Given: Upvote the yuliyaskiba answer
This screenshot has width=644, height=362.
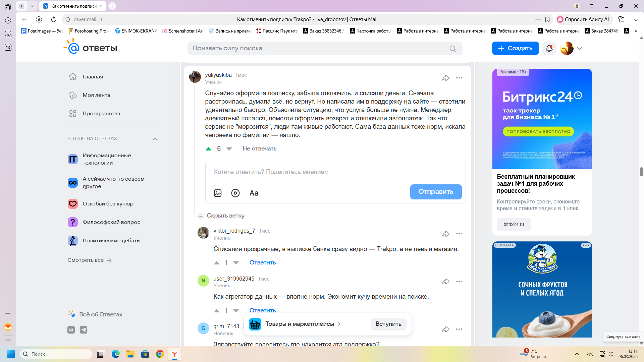Looking at the screenshot, I should coord(208,148).
